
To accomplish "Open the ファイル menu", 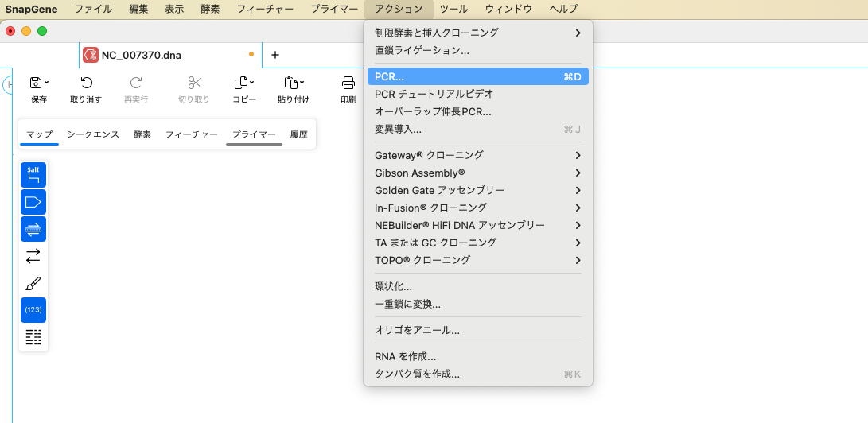I will 93,9.
